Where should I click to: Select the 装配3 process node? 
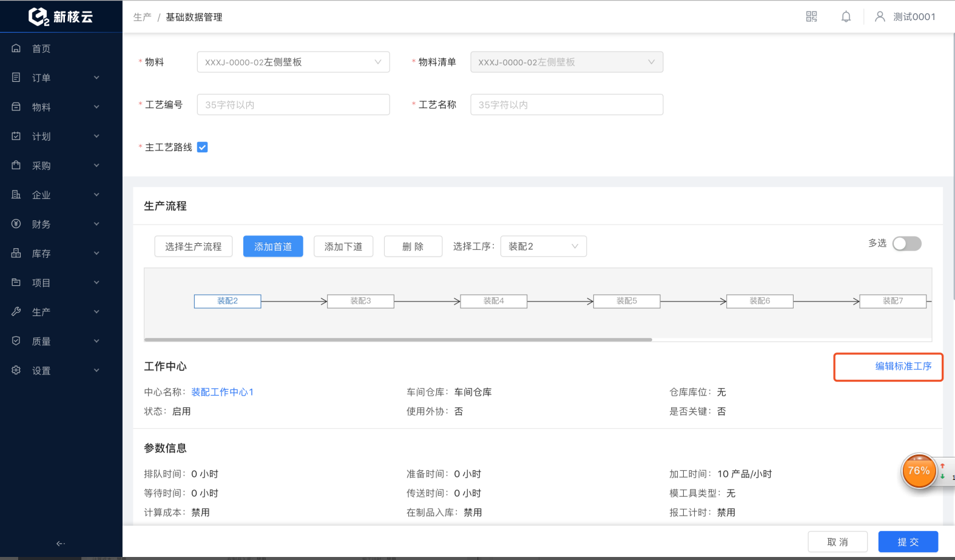click(360, 301)
